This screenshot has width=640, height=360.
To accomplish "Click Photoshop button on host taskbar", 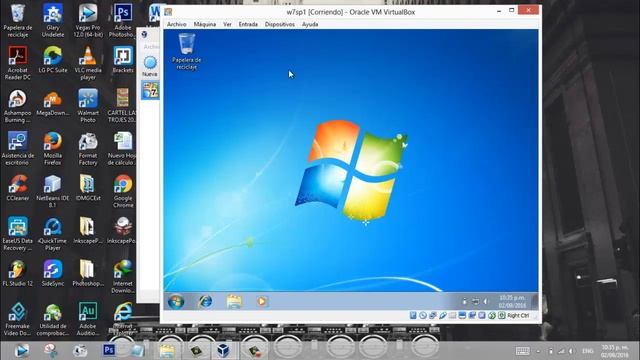I will [109, 350].
